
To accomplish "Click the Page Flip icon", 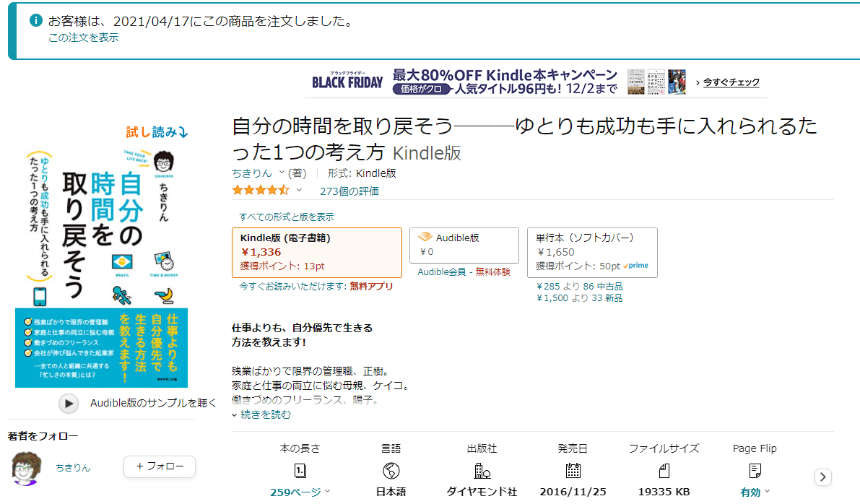I will pyautogui.click(x=755, y=471).
